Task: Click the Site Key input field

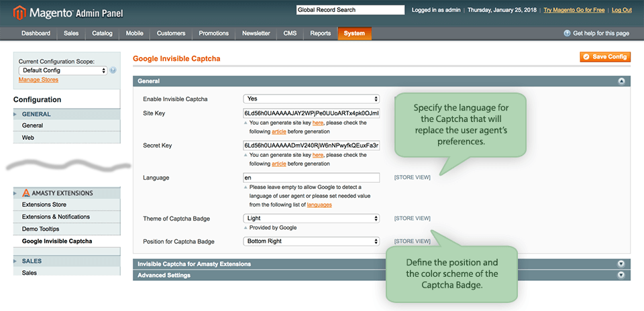Action: pyautogui.click(x=311, y=113)
